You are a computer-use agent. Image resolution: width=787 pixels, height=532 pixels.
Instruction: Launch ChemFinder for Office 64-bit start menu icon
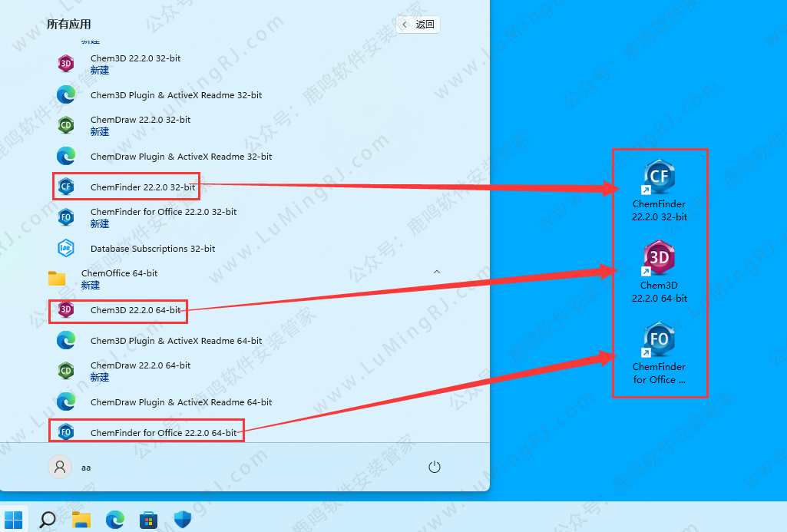pyautogui.click(x=66, y=432)
